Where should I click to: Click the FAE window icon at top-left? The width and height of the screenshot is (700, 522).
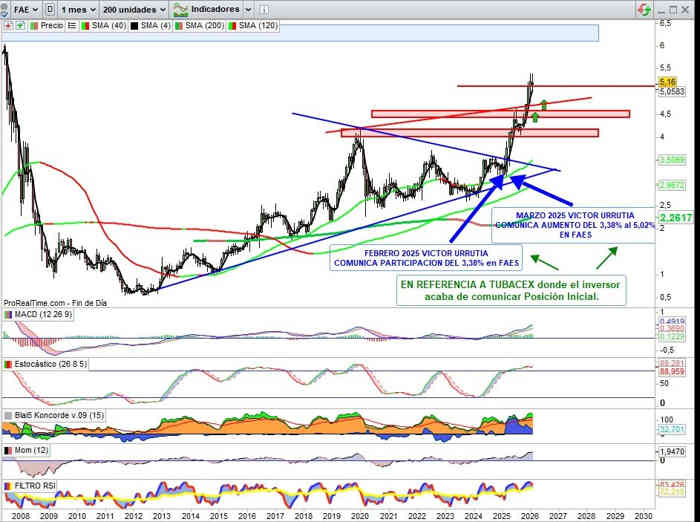[7, 9]
